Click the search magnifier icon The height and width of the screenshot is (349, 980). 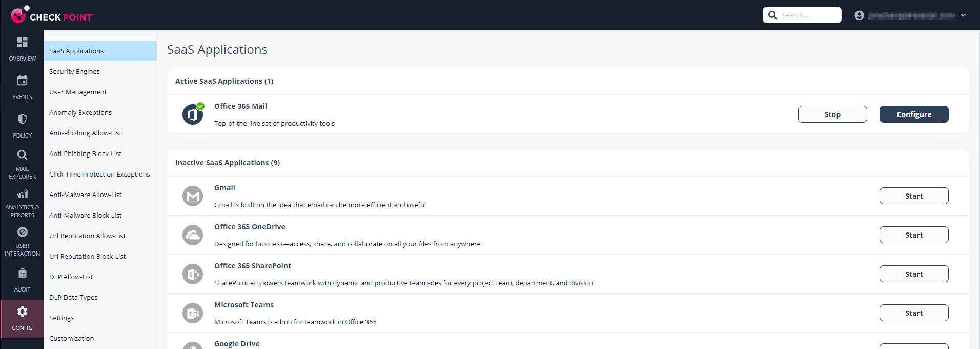(x=772, y=15)
